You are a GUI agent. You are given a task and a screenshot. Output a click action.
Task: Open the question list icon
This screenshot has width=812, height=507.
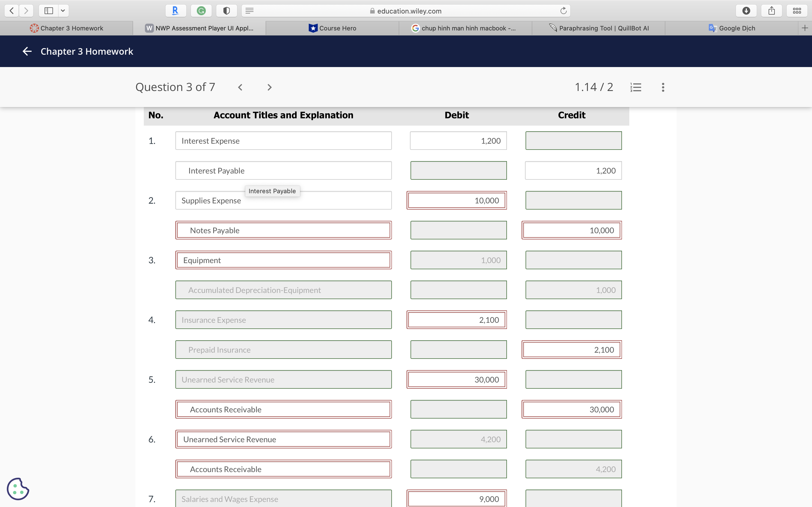click(x=636, y=88)
